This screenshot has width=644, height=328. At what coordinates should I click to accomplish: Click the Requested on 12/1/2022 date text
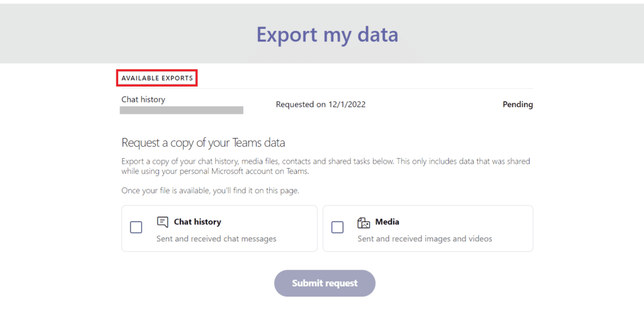pos(320,105)
